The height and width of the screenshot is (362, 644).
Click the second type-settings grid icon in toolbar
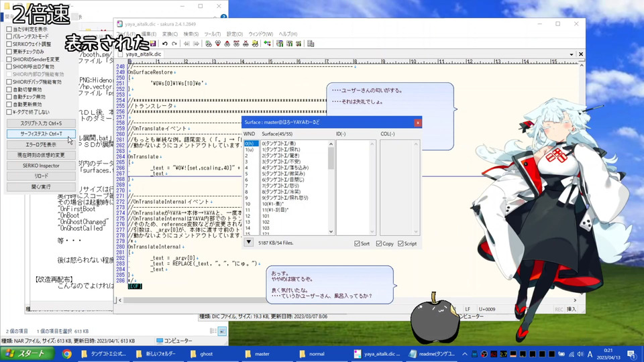[x=290, y=44]
